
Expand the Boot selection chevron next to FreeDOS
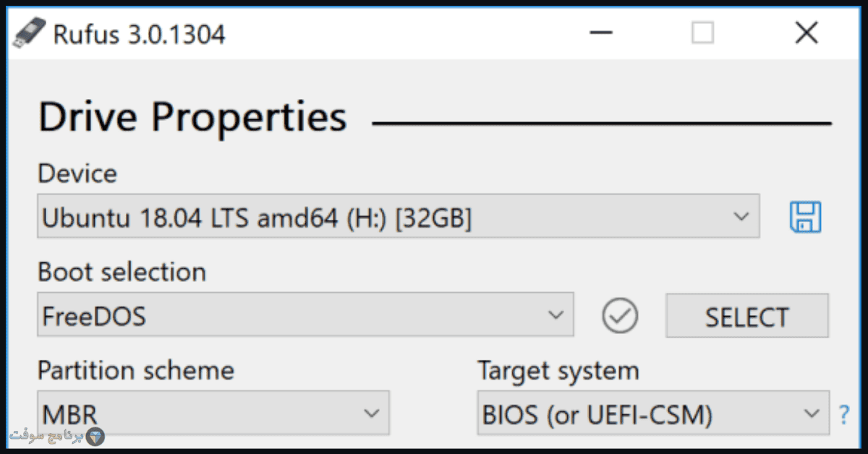(x=556, y=315)
